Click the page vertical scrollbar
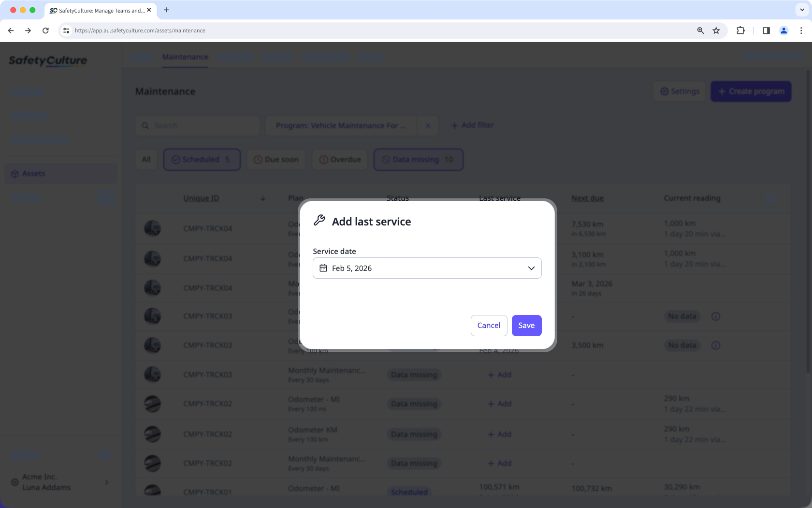This screenshot has width=812, height=508. pyautogui.click(x=808, y=222)
